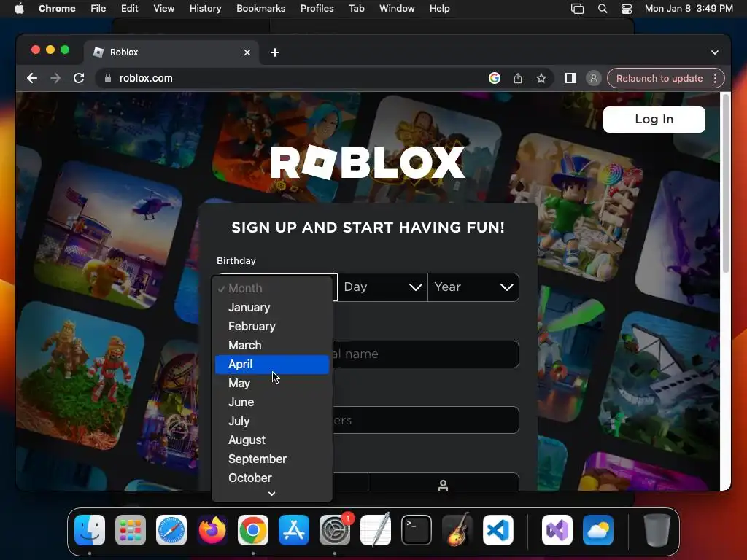Open Launchpad from the dock
747x560 pixels.
[x=131, y=530]
